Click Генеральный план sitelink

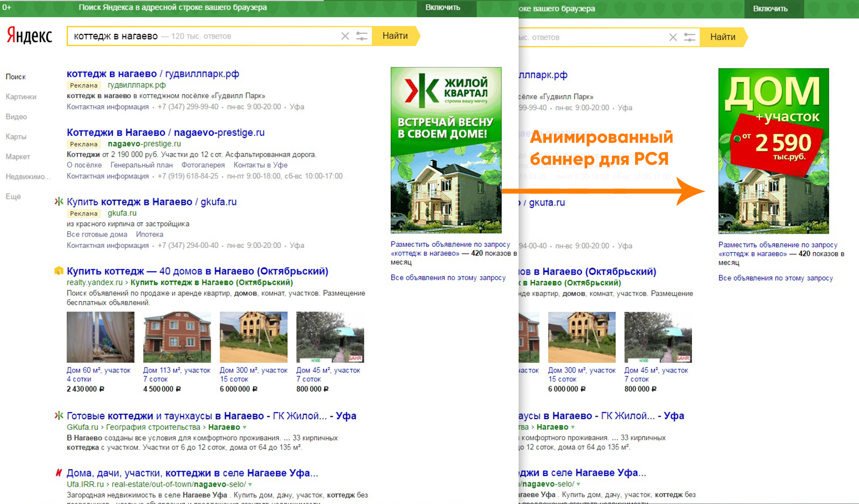(142, 165)
